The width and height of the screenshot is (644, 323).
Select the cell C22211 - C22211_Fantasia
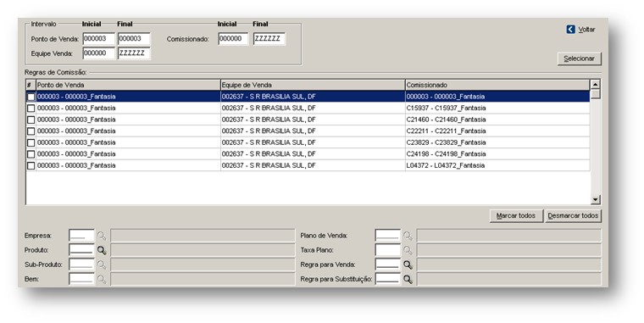coord(497,131)
